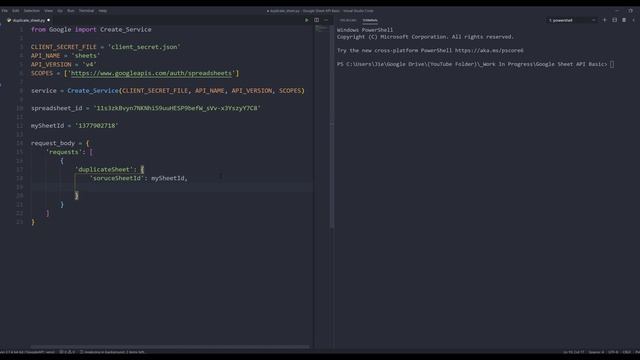Open the Terminal menu
Viewport: 640px width, 360px height.
(x=86, y=11)
